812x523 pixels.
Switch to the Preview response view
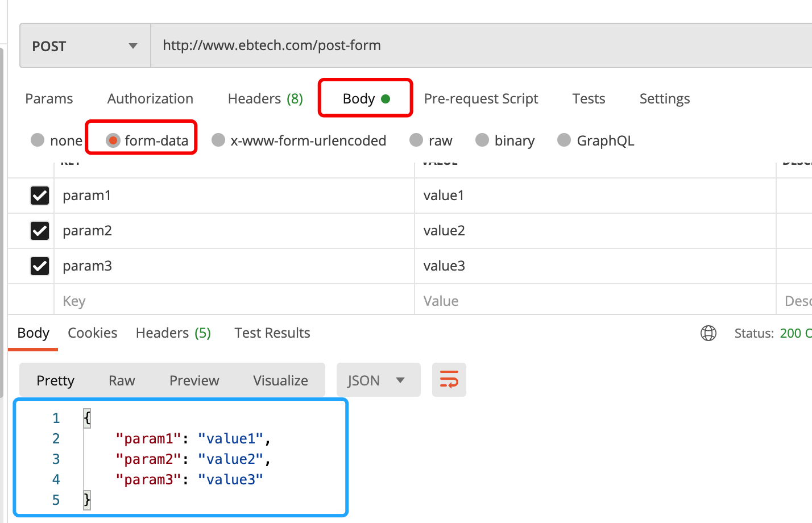click(x=194, y=380)
